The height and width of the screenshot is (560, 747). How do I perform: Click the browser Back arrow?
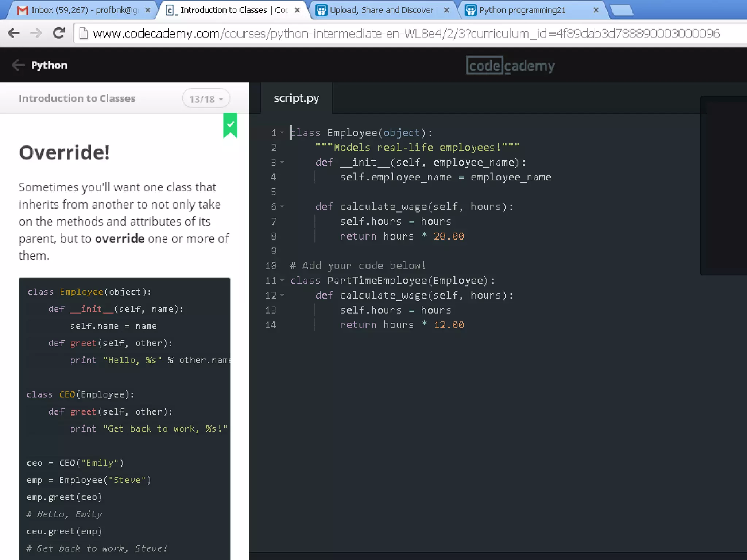click(x=13, y=33)
